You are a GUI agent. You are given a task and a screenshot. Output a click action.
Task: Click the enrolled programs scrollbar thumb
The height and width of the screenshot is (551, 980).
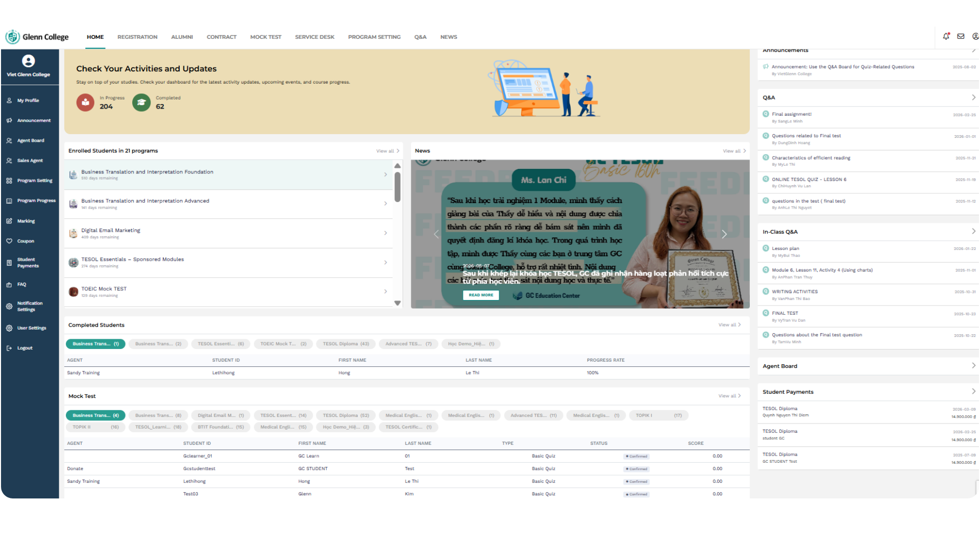tap(397, 187)
